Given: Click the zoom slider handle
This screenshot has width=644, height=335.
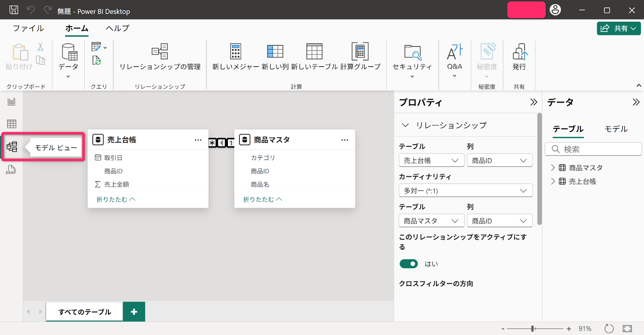Looking at the screenshot, I should (x=533, y=329).
